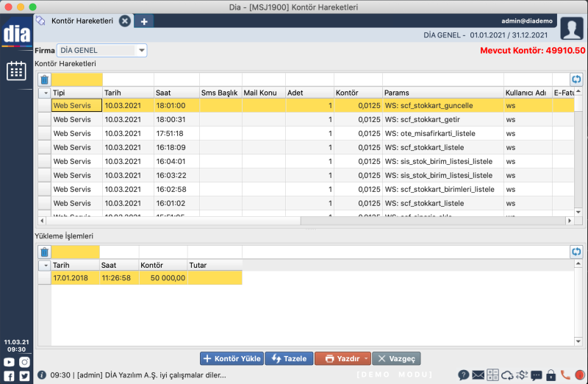Viewport: 588px width, 384px height.
Task: Click the Kontör Yükle button
Action: [x=232, y=358]
